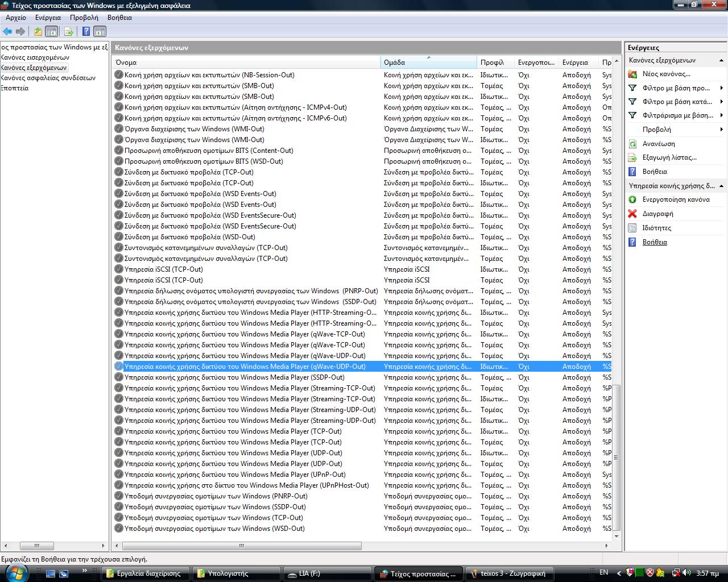Sort by Ενεργοποι... column header
Screen dimensions: 728x582
(x=536, y=63)
